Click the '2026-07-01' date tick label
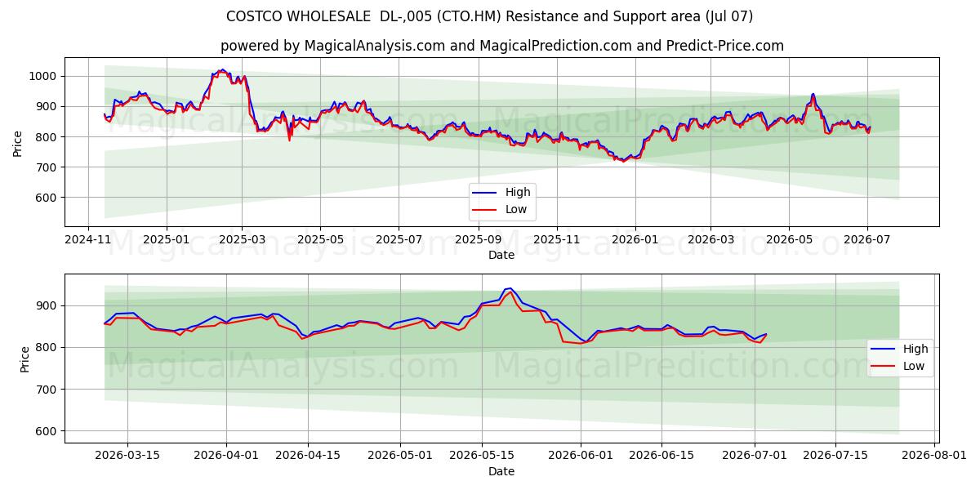This screenshot has height=490, width=980. [754, 456]
